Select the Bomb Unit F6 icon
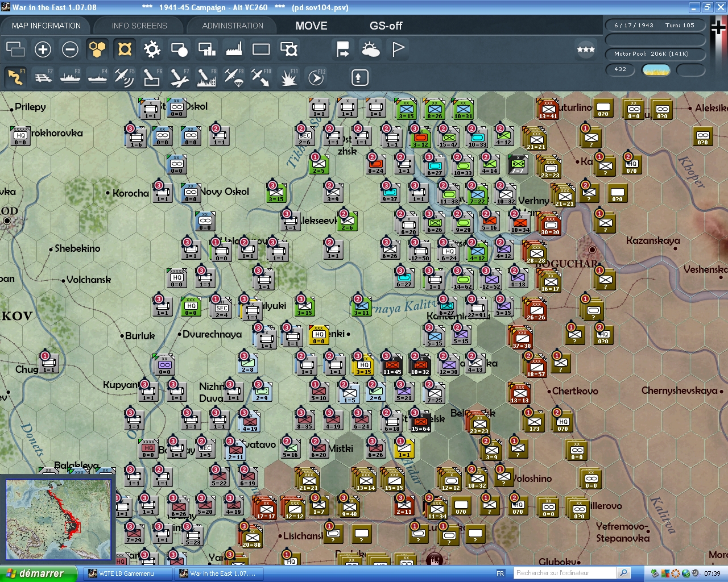The image size is (728, 582). 152,77
